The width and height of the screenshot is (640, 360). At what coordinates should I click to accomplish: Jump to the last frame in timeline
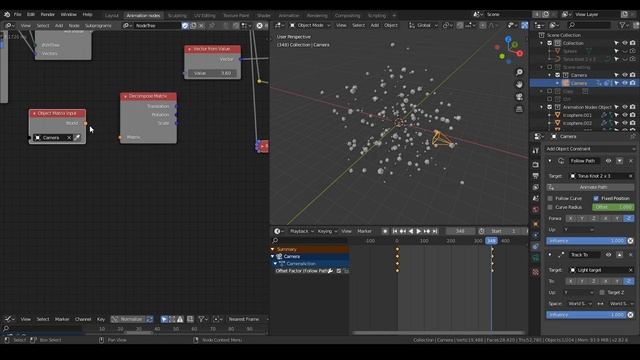tap(435, 231)
